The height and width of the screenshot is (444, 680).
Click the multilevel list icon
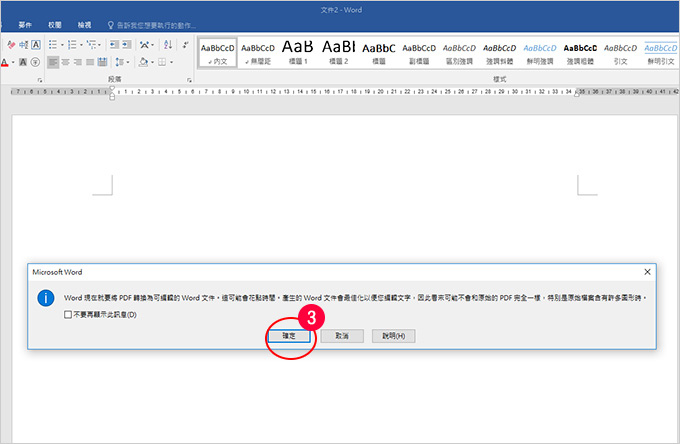tap(91, 45)
